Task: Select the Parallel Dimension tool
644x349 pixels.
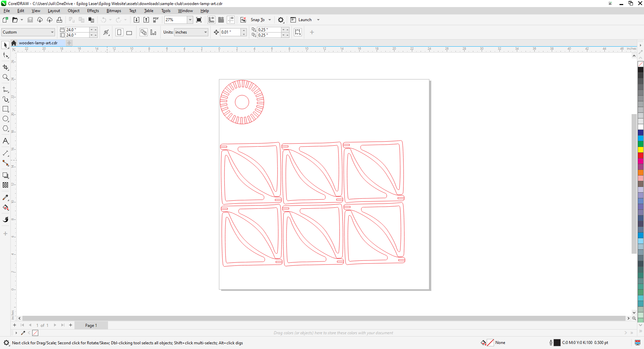Action: click(5, 153)
